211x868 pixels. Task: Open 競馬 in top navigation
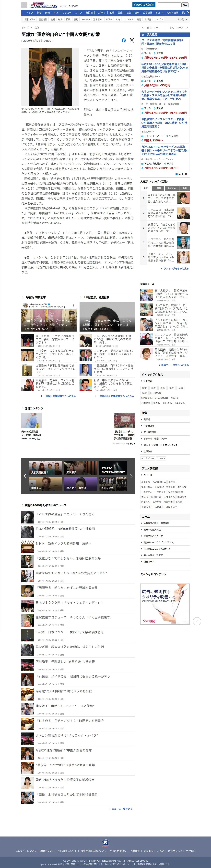137,12
